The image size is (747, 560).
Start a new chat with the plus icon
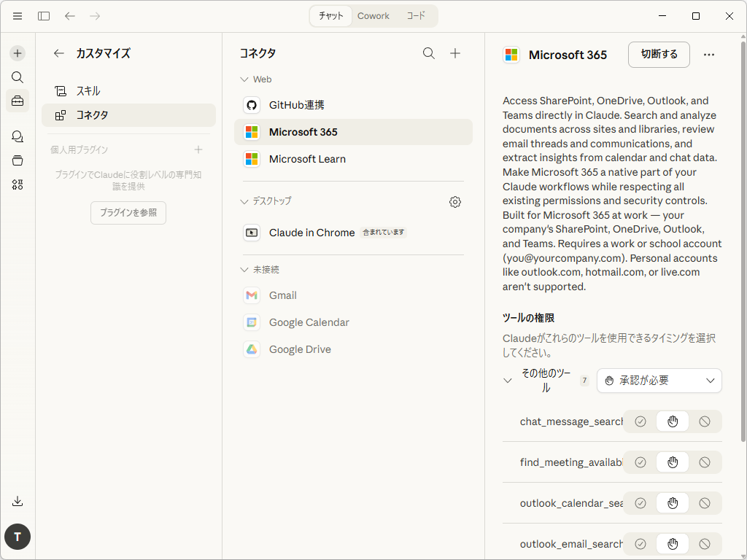[x=17, y=52]
